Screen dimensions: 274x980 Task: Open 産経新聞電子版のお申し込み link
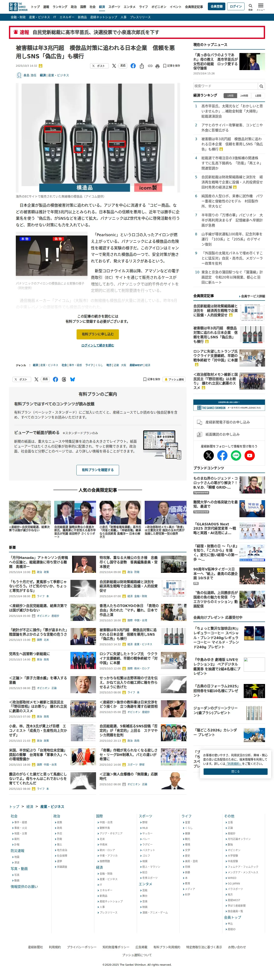pos(229,422)
